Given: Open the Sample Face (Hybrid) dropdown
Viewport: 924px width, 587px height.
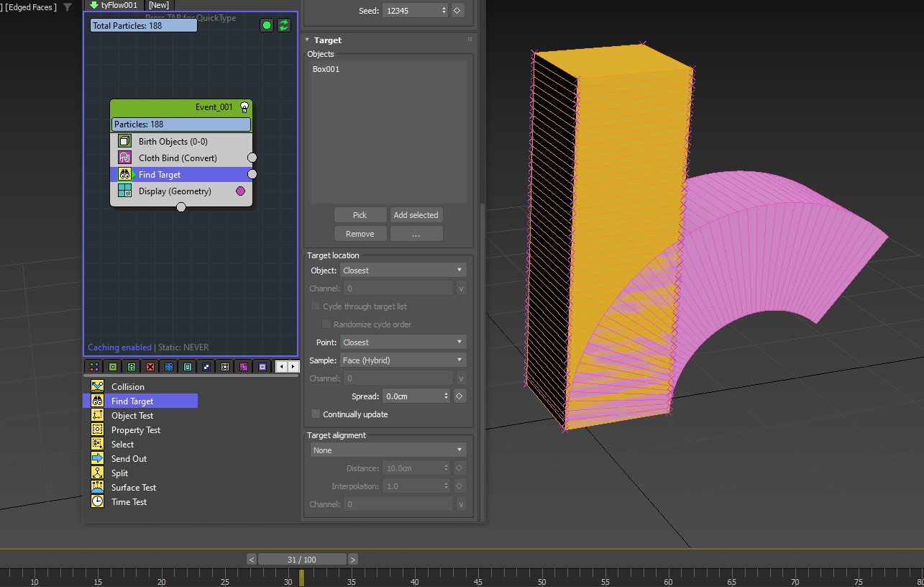Looking at the screenshot, I should (x=402, y=360).
